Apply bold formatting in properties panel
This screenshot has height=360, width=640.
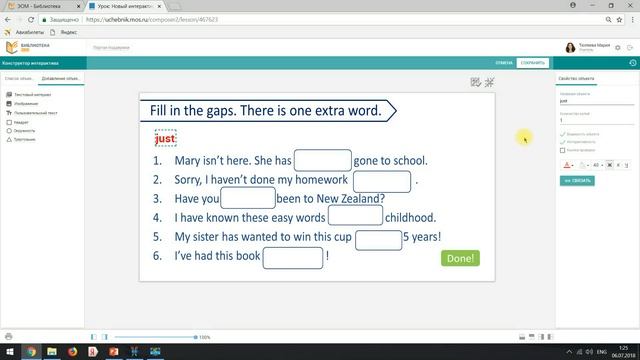point(609,165)
